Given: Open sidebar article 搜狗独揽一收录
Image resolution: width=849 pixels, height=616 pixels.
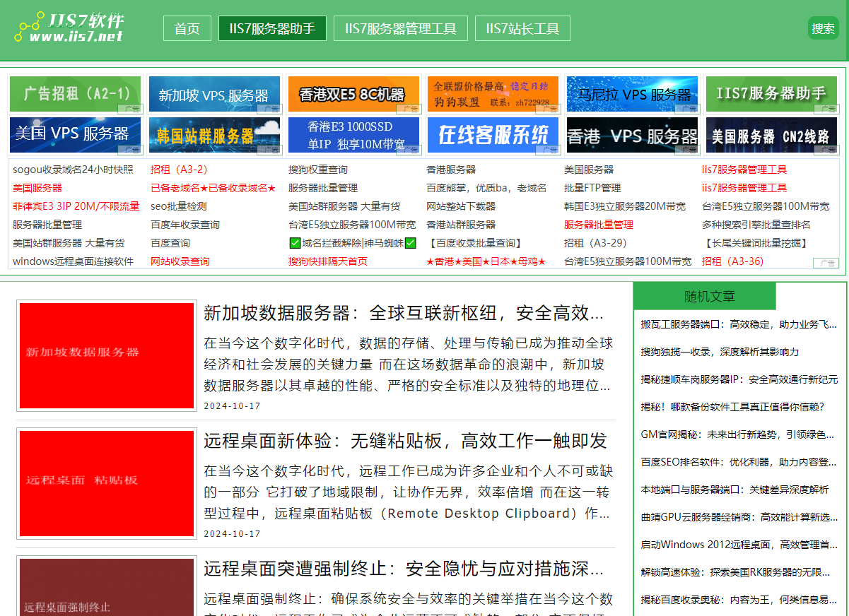Looking at the screenshot, I should pyautogui.click(x=720, y=352).
